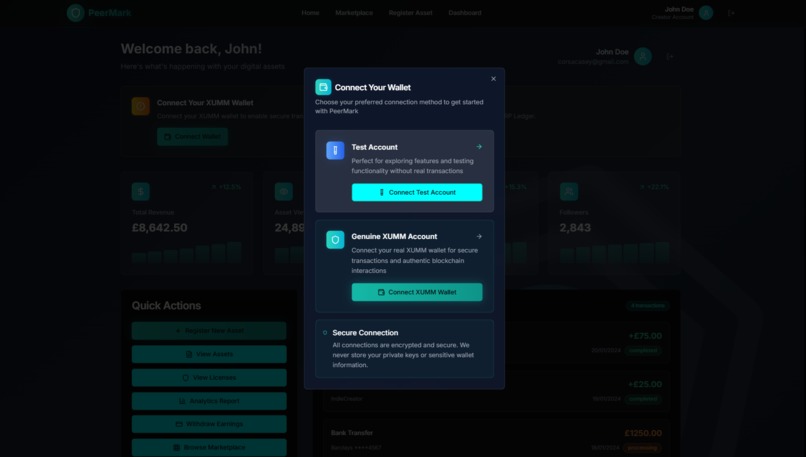This screenshot has width=806, height=457.
Task: Click the Followers people icon
Action: pos(569,191)
